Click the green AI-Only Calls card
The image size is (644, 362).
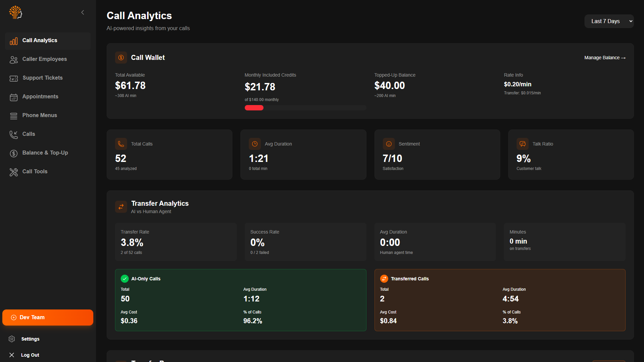pos(240,300)
